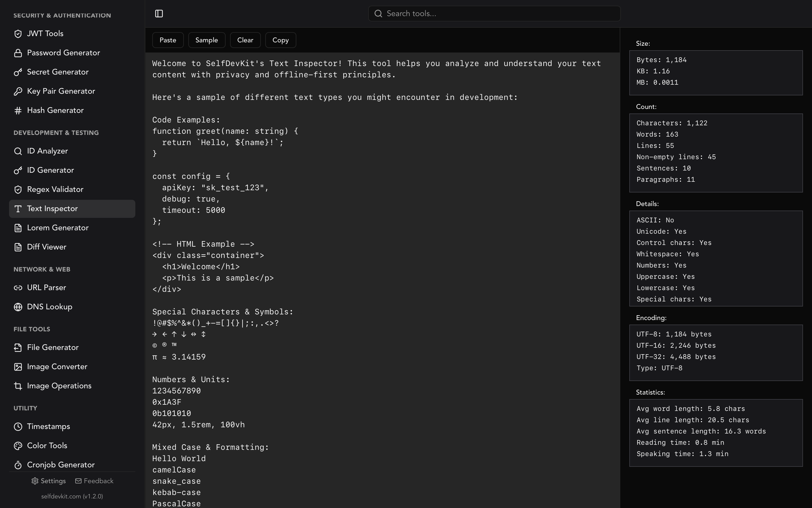Click the 'Bytes: 1,184' value
The image size is (812, 508).
click(x=662, y=60)
